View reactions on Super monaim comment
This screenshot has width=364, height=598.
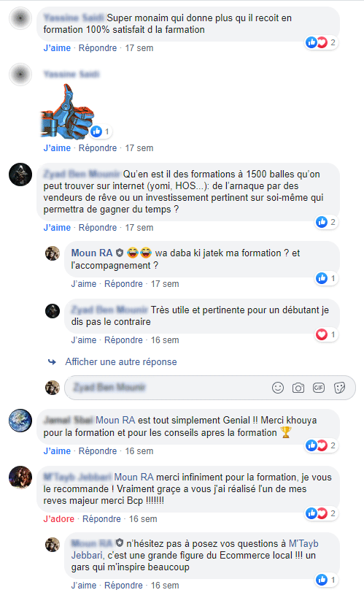tap(321, 42)
